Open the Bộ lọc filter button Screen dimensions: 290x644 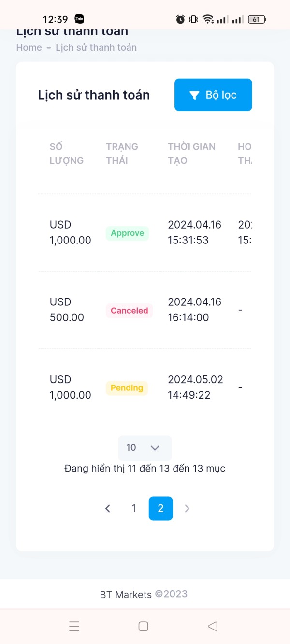point(213,95)
